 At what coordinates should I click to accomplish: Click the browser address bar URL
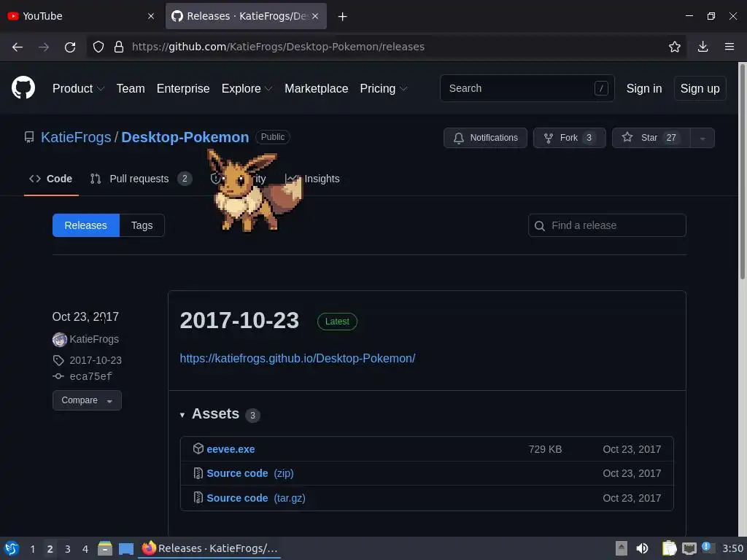tap(278, 47)
